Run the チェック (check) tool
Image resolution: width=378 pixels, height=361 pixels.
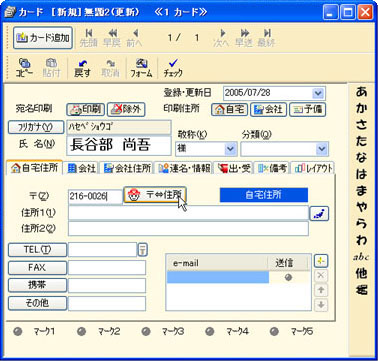pos(173,68)
